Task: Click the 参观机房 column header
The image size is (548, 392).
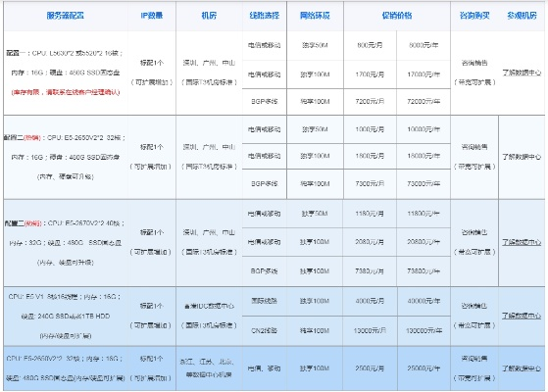Action: point(523,16)
